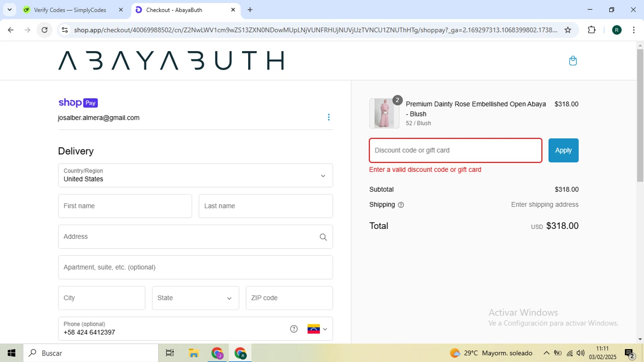644x362 pixels.
Task: Click the Buscar taskbar search box
Action: point(91,353)
